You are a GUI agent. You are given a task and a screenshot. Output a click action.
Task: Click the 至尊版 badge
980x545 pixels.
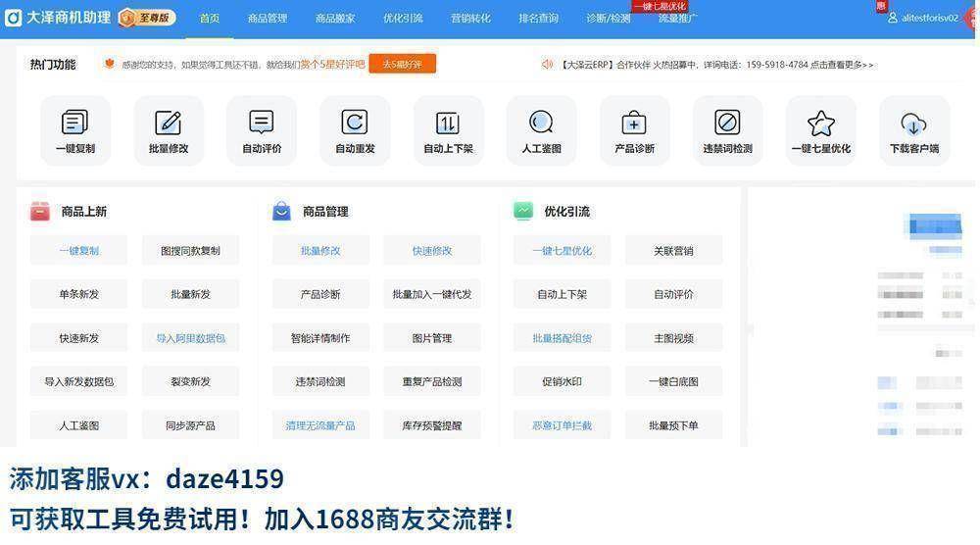point(147,18)
